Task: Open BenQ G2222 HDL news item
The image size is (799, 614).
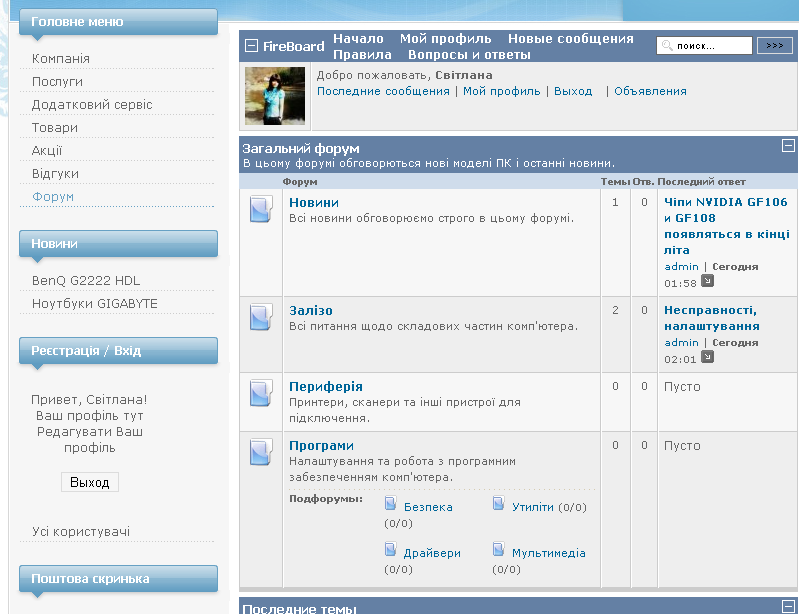Action: (86, 281)
